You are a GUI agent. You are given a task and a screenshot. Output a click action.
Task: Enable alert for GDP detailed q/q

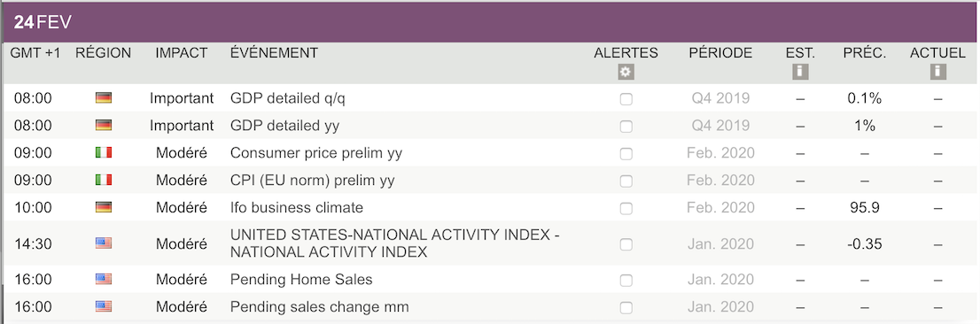pos(626,99)
